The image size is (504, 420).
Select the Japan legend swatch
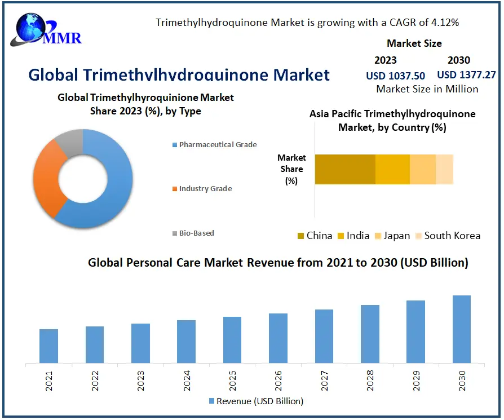378,236
